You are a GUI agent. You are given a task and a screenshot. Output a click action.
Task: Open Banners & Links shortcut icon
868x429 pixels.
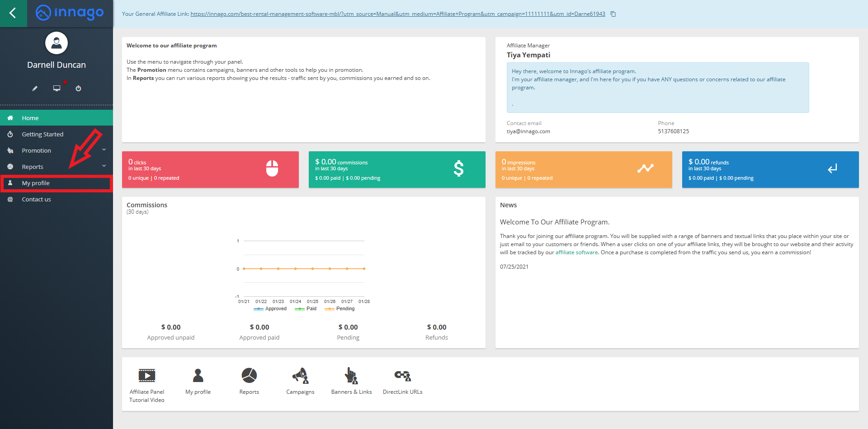tap(351, 376)
